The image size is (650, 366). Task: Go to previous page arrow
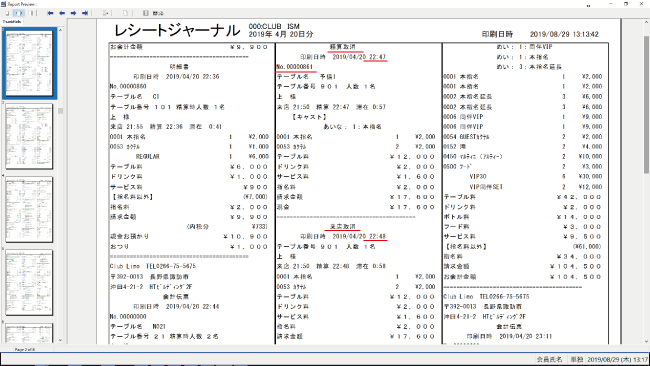62,13
